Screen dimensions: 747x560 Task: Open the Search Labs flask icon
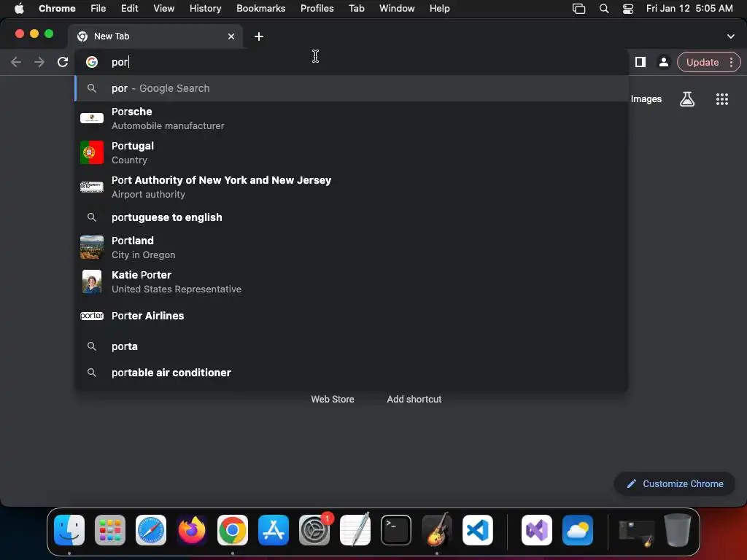(x=687, y=99)
